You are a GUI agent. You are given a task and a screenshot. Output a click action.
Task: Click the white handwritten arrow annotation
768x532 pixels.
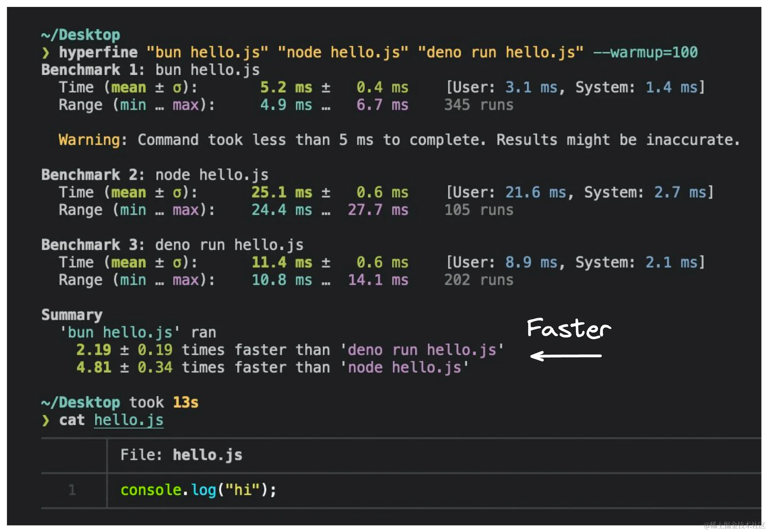tap(565, 356)
